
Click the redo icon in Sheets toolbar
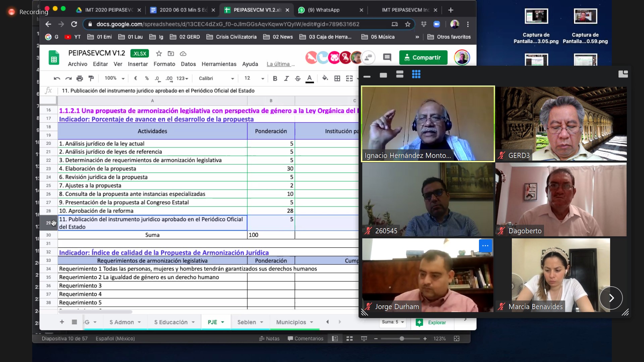point(68,78)
